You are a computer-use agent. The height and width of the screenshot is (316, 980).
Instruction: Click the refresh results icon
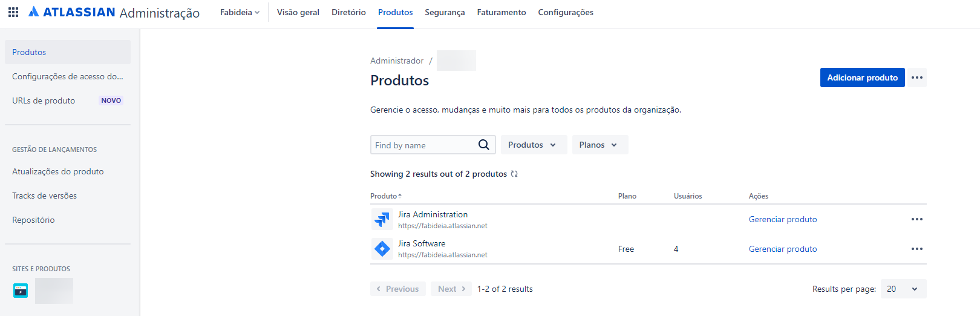click(x=514, y=174)
